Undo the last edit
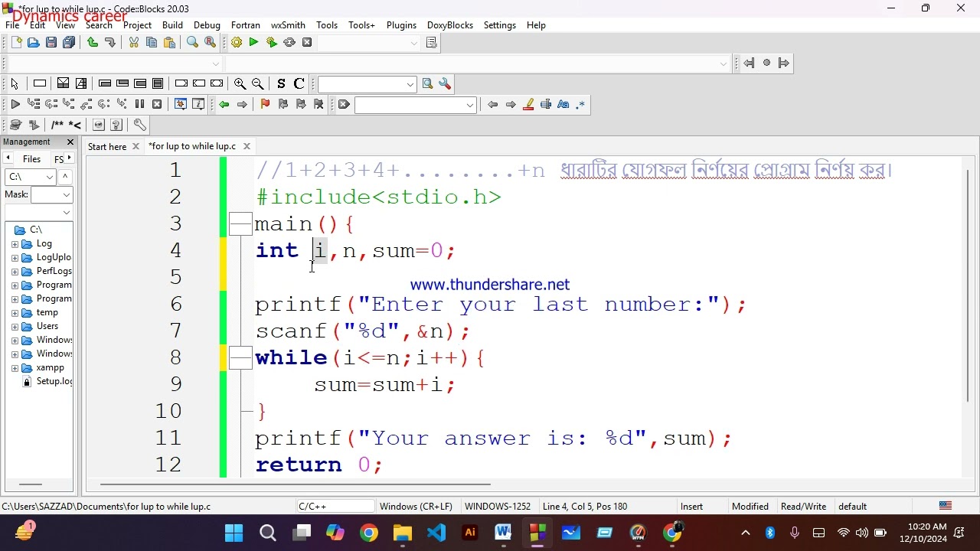This screenshot has height=551, width=980. coord(93,43)
